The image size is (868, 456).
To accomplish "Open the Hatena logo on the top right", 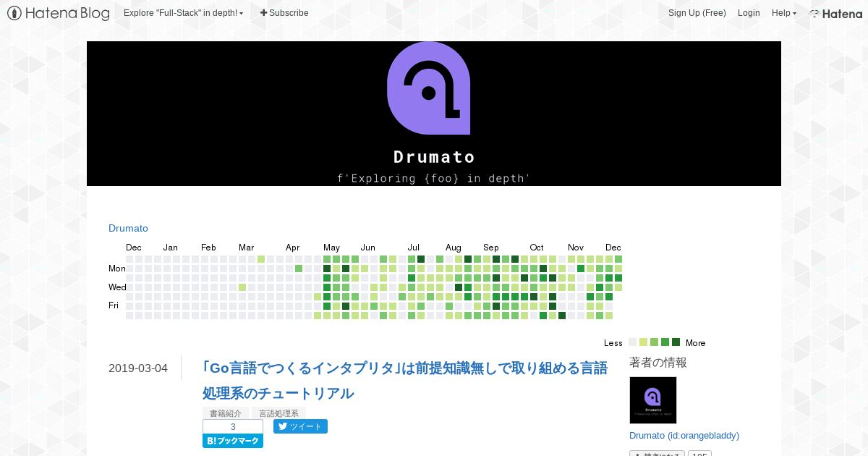I will coord(835,13).
